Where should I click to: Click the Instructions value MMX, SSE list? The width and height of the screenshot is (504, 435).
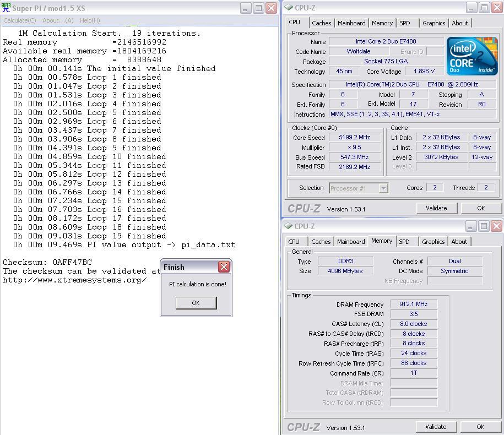coord(413,115)
